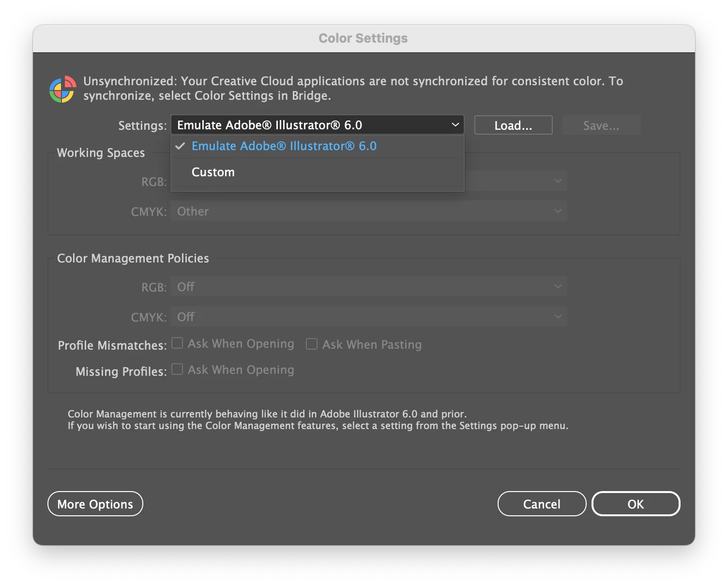Open the Settings preset dropdown
Screen dimensions: 728x586
click(317, 125)
